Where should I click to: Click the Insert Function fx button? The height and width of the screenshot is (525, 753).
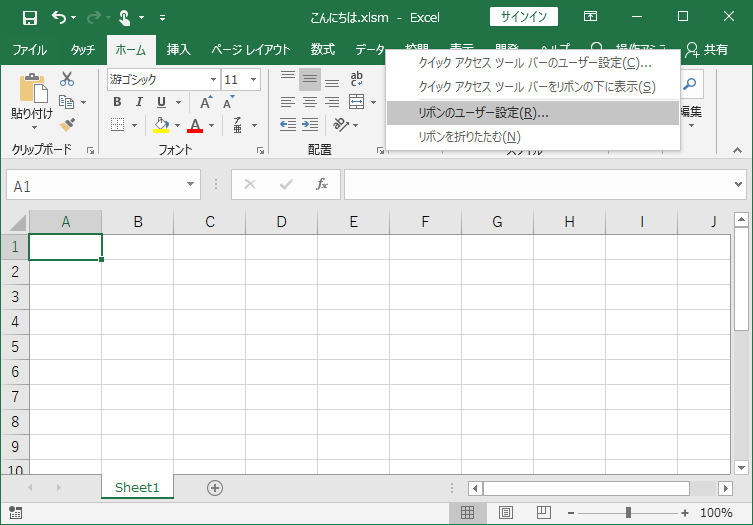point(321,184)
